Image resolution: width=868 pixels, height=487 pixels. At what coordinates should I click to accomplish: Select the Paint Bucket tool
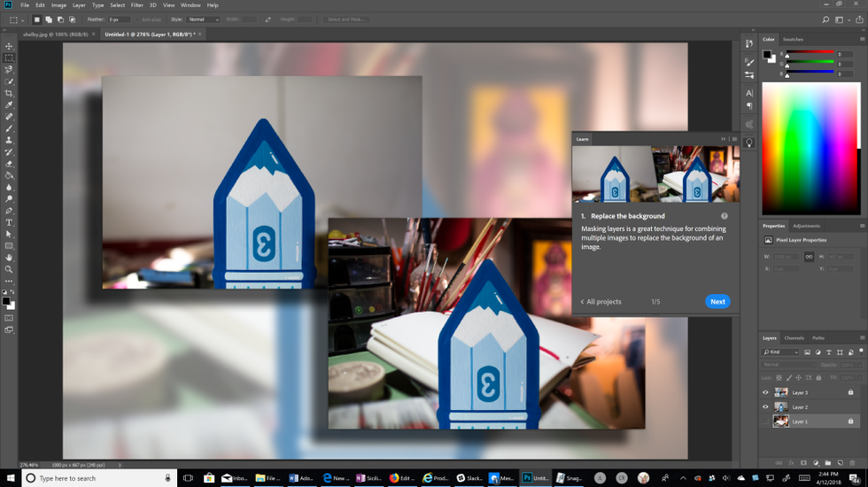pyautogui.click(x=9, y=175)
